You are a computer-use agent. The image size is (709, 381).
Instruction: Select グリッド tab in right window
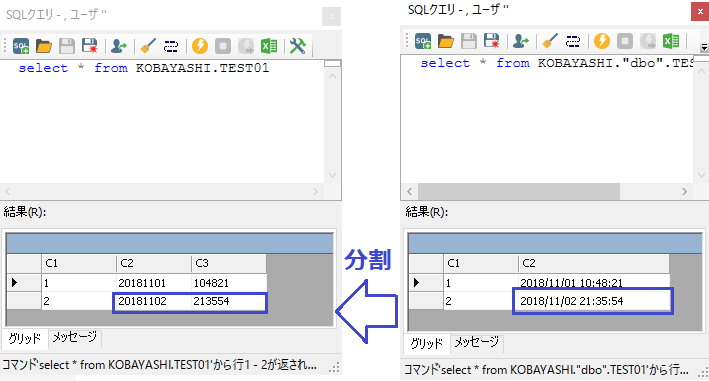[426, 343]
